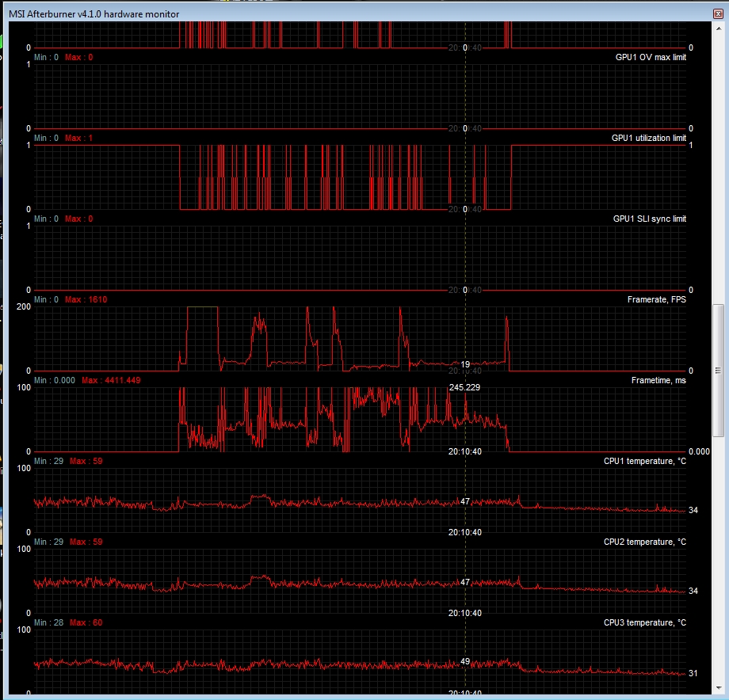The image size is (729, 700).
Task: Click the Max : 4411.449 frametime value
Action: pos(111,380)
